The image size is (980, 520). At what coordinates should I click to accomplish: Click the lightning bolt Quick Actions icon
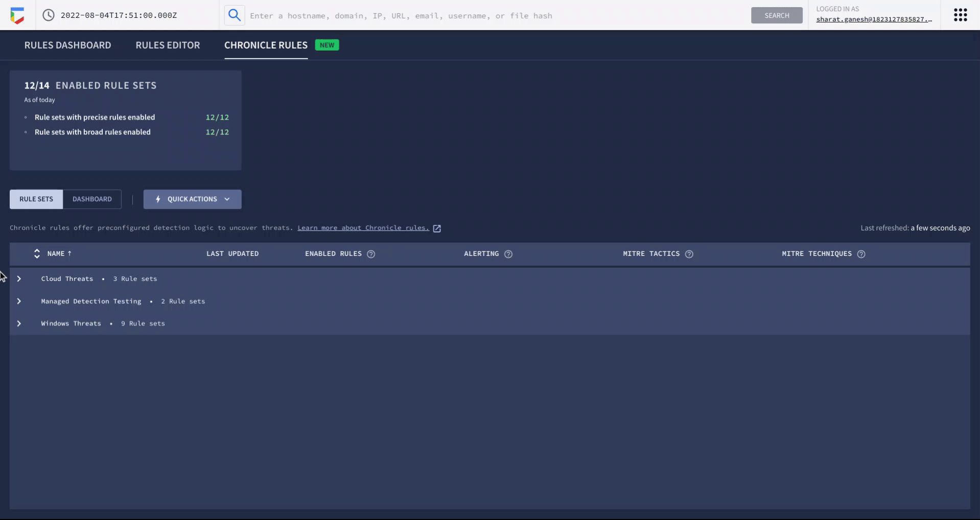pyautogui.click(x=158, y=199)
